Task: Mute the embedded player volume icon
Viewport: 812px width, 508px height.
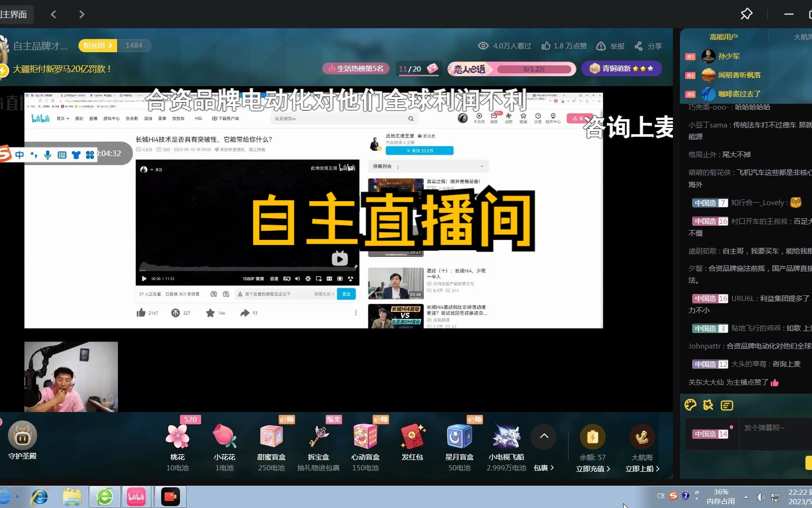Action: point(297,278)
